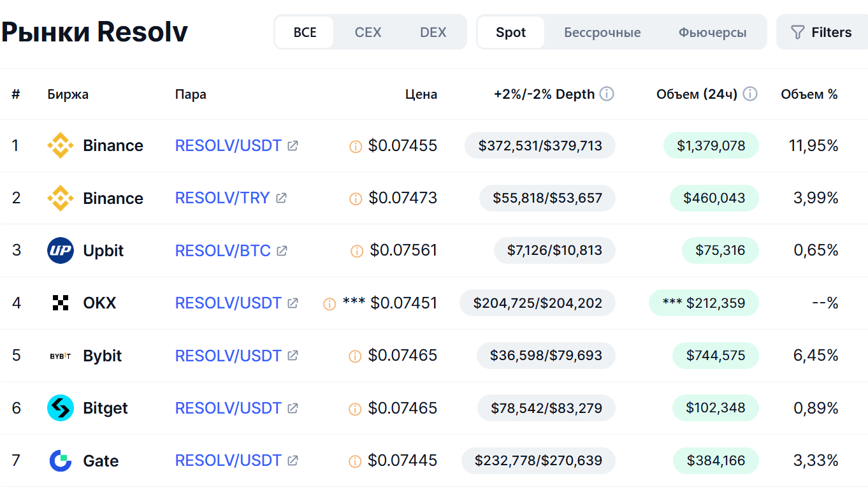Click the Bybit exchange logo
Viewport: 868px width, 499px height.
point(61,356)
